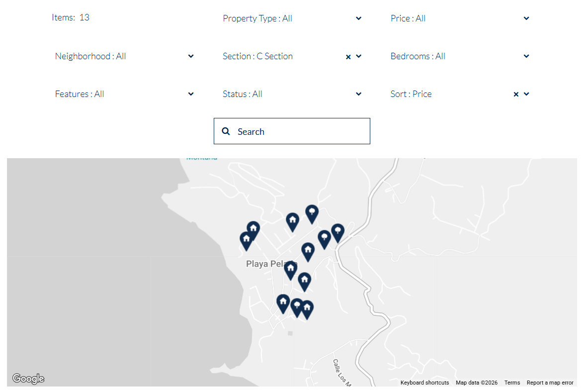588x392 pixels.
Task: Open the map Terms link
Action: point(512,383)
